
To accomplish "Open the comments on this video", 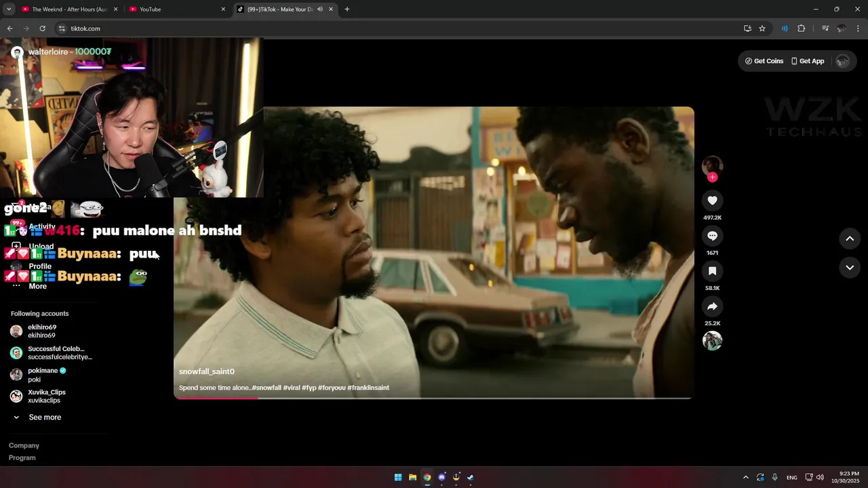I will 712,236.
